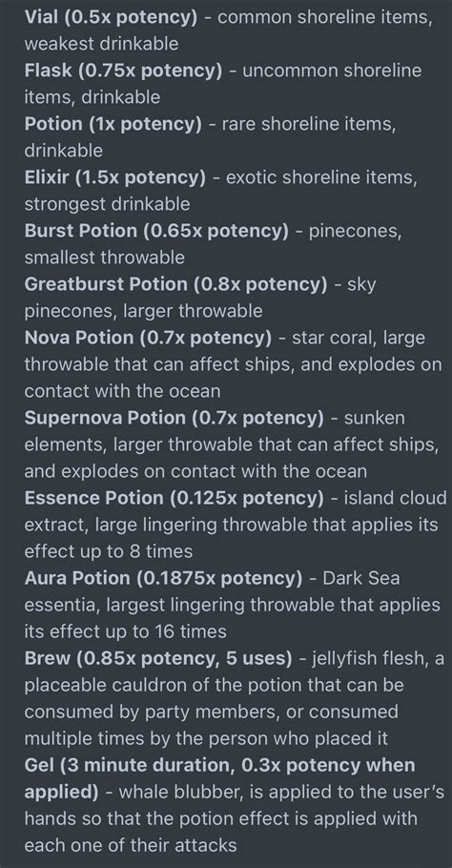Click the phrase 'pinecones, larger throwable'
Image resolution: width=452 pixels, height=868 pixels.
(143, 311)
